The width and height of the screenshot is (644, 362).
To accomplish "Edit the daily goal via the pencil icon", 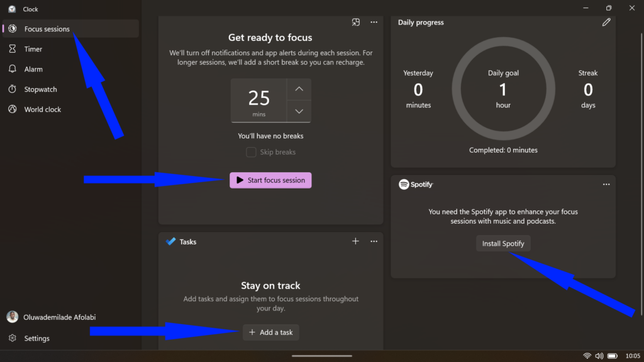I will pyautogui.click(x=606, y=22).
